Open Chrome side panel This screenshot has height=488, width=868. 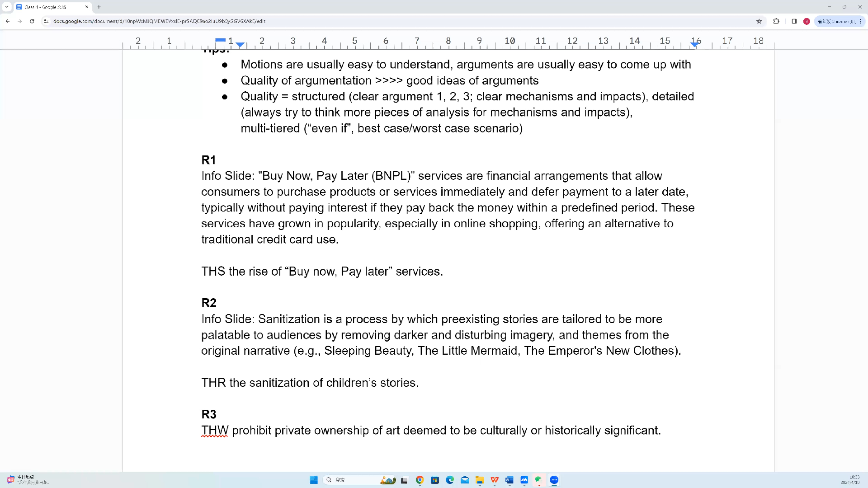coord(794,21)
